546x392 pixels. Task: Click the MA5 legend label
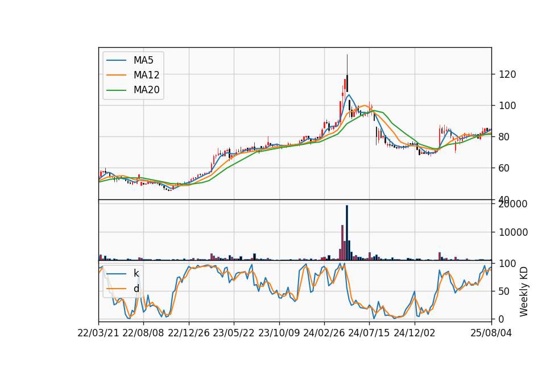point(143,60)
